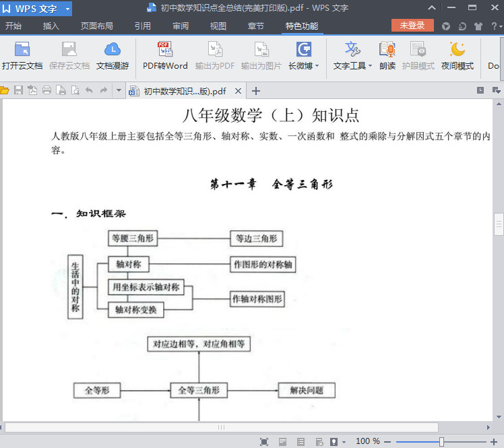Open cloud document with 打开云文档

click(22, 56)
